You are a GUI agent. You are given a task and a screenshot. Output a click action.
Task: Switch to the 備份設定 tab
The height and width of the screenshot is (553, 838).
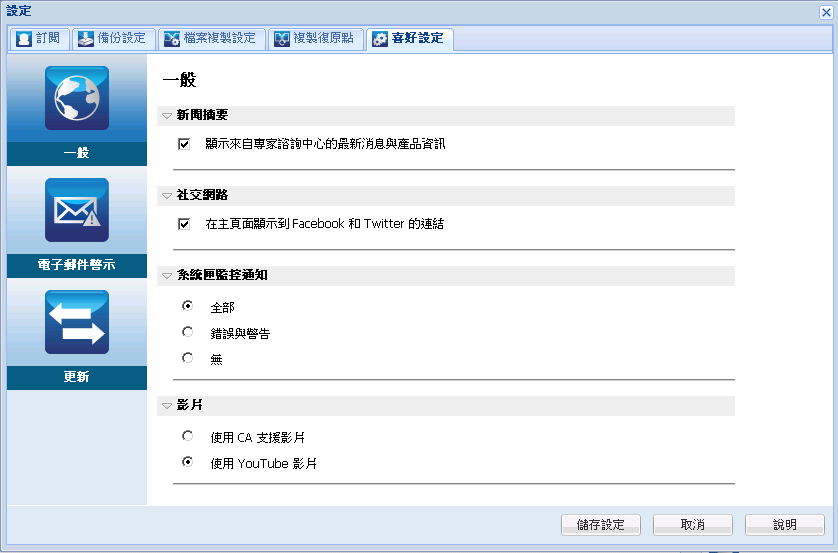(x=114, y=39)
